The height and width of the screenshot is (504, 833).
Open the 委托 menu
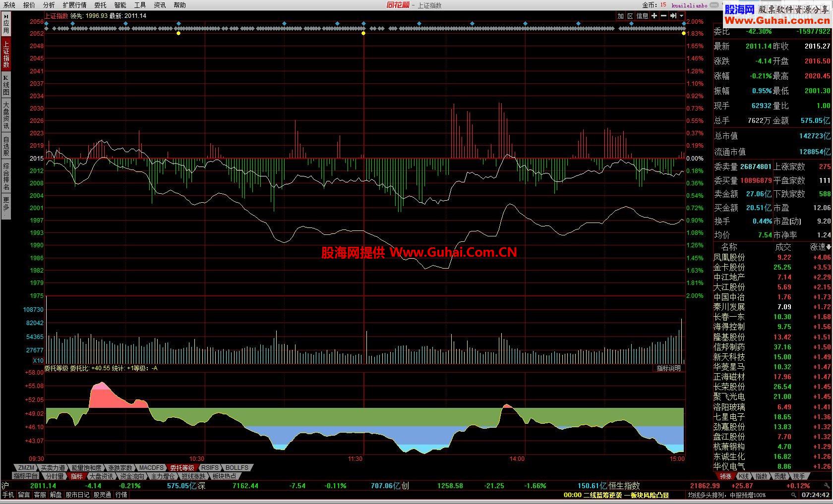(x=100, y=5)
